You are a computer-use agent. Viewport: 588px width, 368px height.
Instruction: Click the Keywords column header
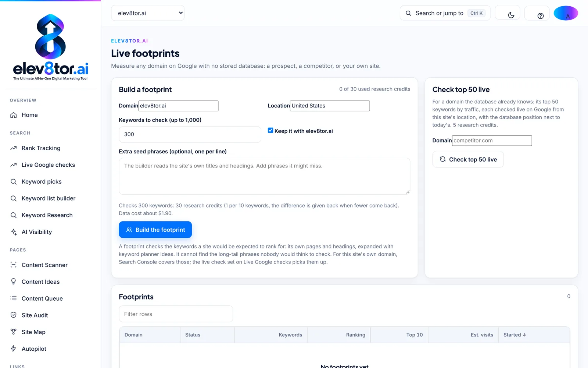click(271, 335)
